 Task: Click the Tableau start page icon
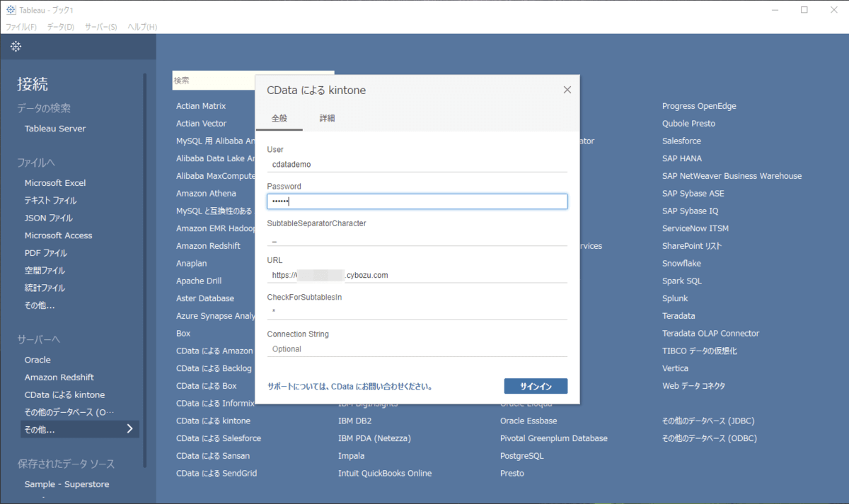point(16,47)
